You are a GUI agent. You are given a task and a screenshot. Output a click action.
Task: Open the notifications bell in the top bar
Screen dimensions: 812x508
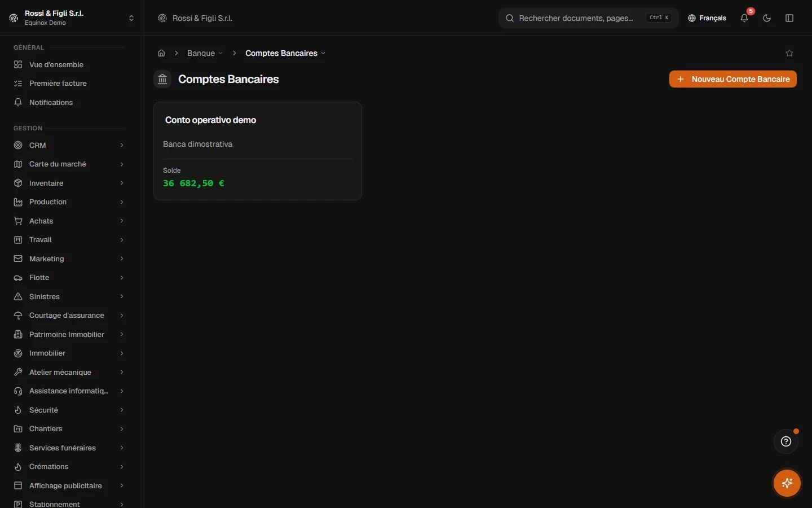[x=744, y=18]
